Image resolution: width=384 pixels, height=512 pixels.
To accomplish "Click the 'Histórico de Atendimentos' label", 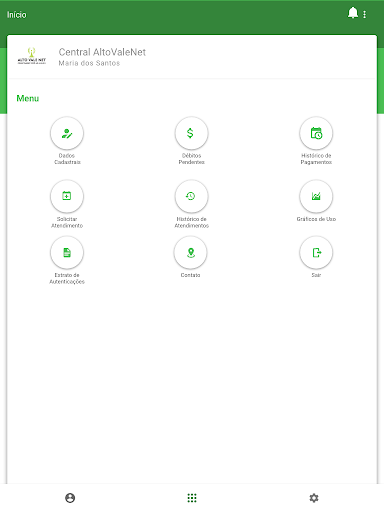I will click(x=192, y=222).
